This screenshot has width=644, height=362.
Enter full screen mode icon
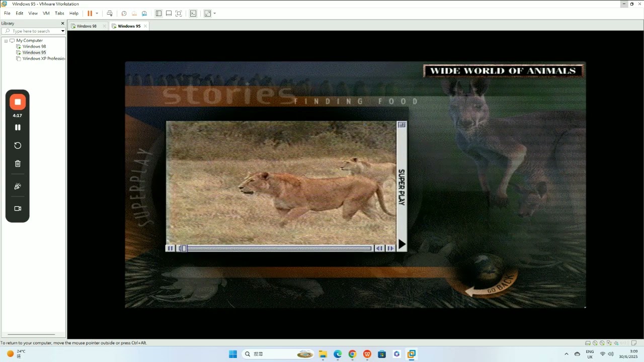coord(179,14)
